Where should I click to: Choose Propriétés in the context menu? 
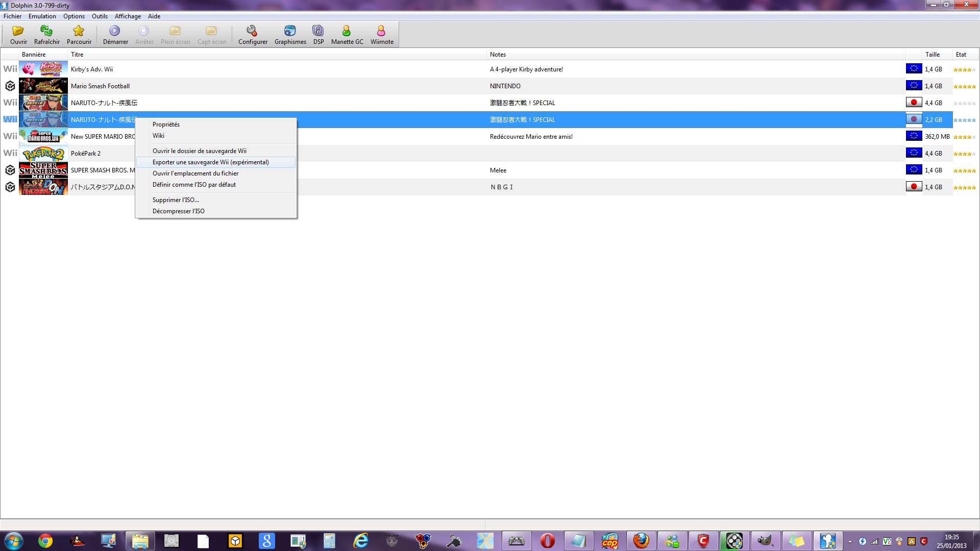(216, 124)
